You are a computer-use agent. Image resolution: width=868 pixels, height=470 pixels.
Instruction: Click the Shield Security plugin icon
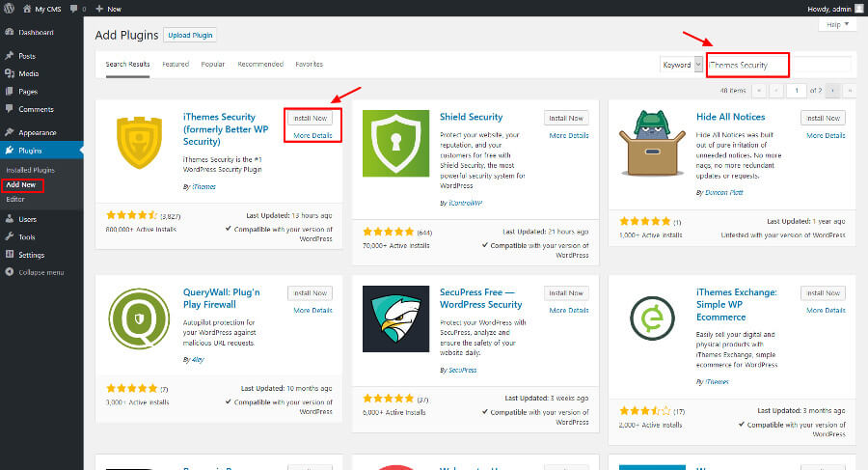pos(395,144)
